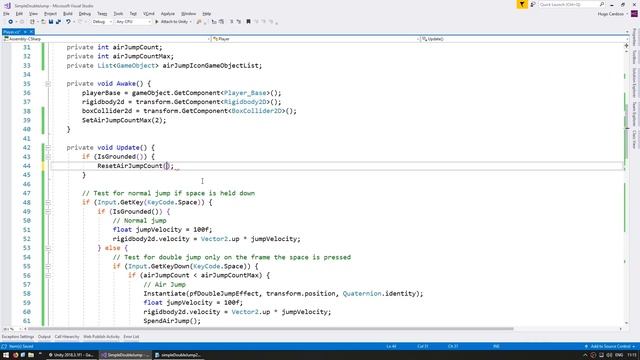The width and height of the screenshot is (640, 360).
Task: Show hidden icons in the system tray
Action: pyautogui.click(x=585, y=355)
